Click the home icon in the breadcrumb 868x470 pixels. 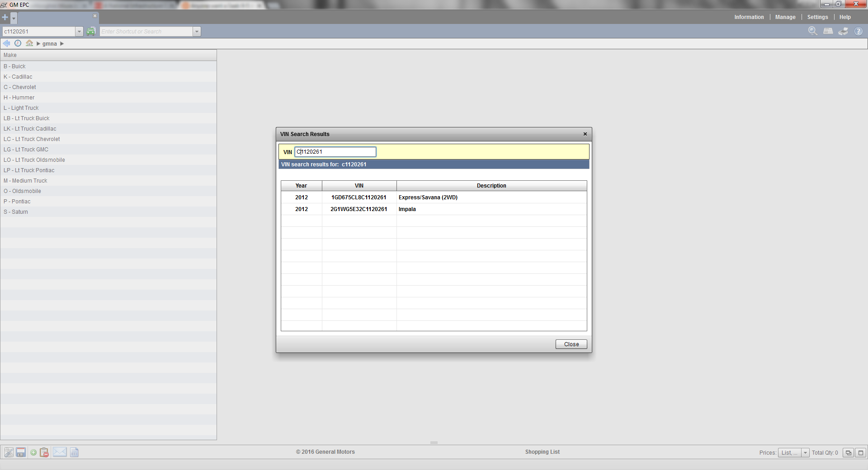point(29,43)
